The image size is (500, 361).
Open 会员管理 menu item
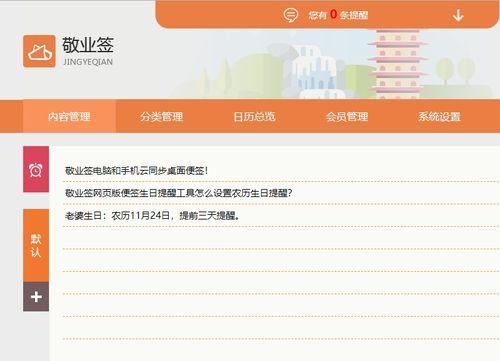tap(347, 117)
